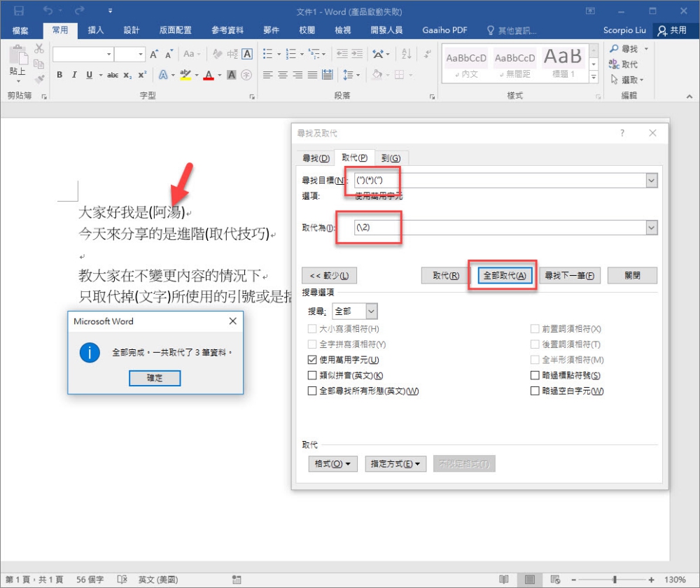Collapse options with 較少 button
Viewport: 700px width, 588px height.
329,276
